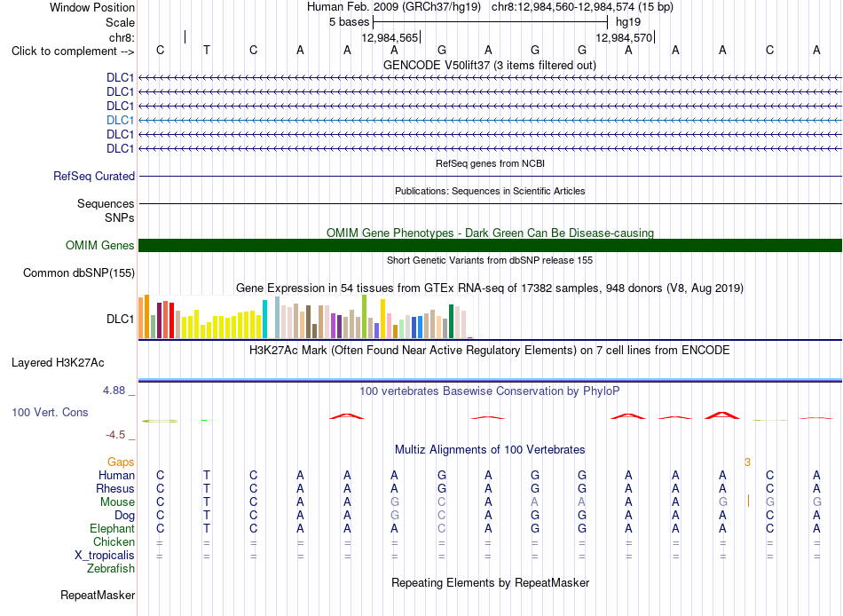This screenshot has width=843, height=616.
Task: Open the RefSeq Curated track label
Action: [x=94, y=176]
